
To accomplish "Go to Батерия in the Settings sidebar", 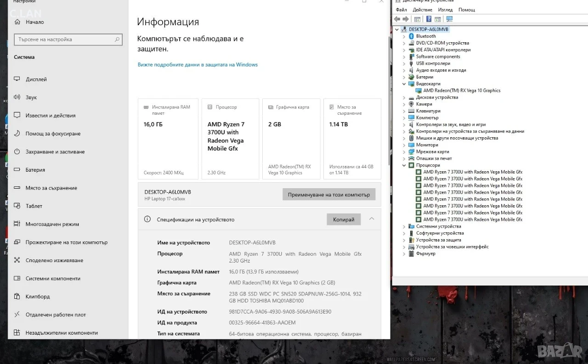I will point(35,170).
